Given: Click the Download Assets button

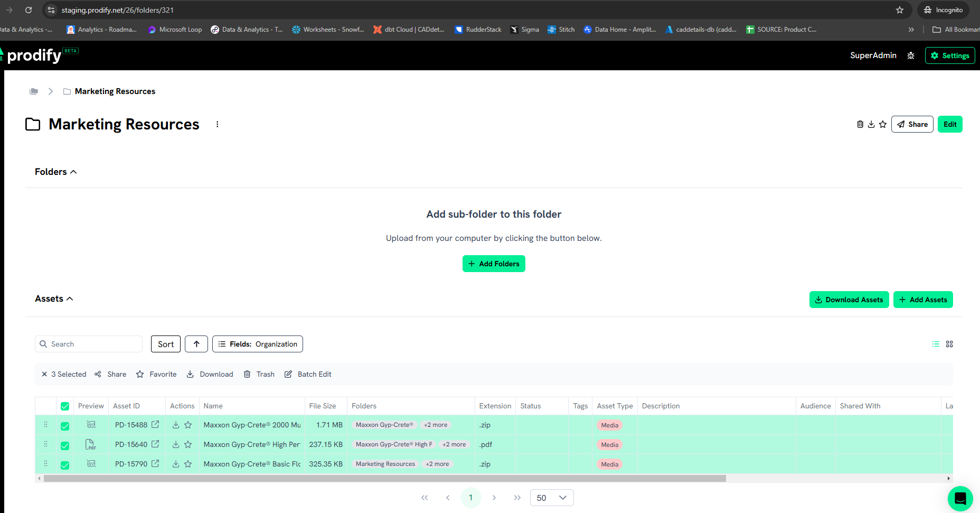Looking at the screenshot, I should tap(849, 300).
